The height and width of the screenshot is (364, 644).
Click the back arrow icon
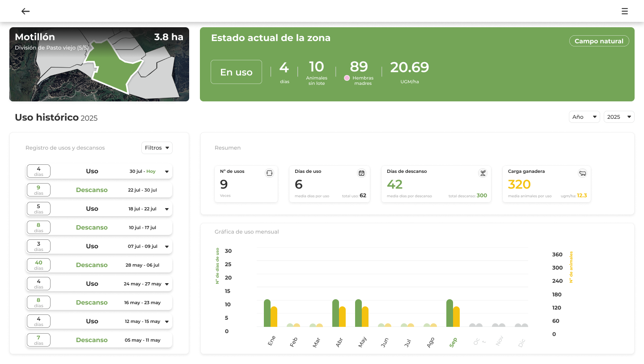(x=25, y=11)
